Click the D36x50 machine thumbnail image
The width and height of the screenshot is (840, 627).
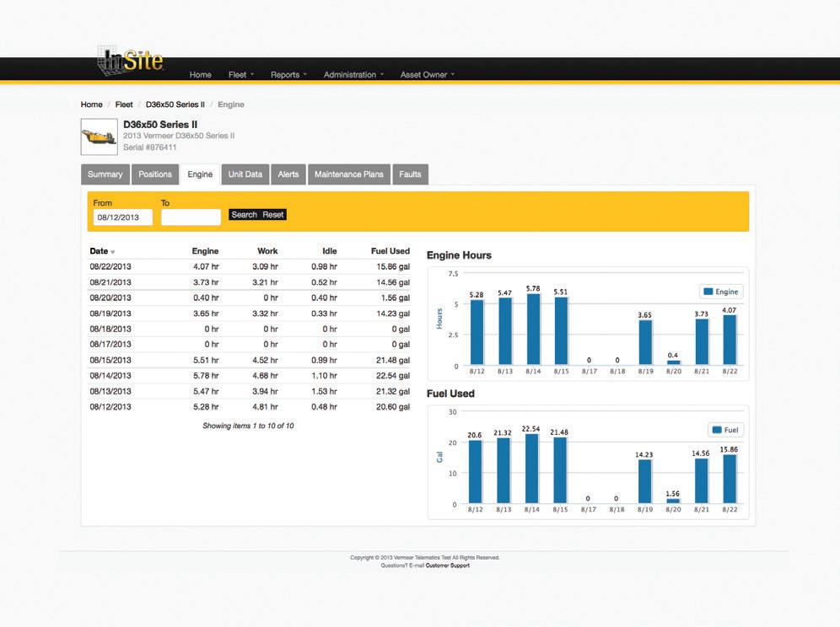point(100,137)
